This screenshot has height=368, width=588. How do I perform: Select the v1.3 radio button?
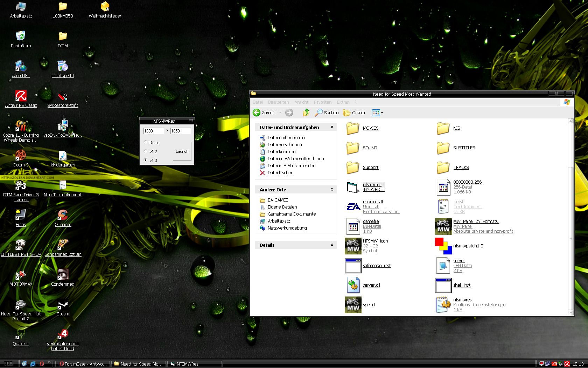146,160
